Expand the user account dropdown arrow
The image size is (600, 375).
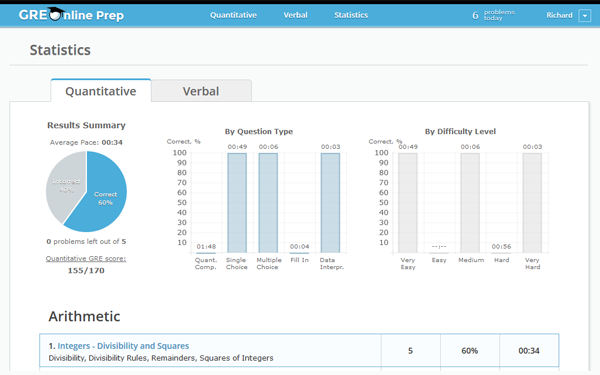pos(585,16)
